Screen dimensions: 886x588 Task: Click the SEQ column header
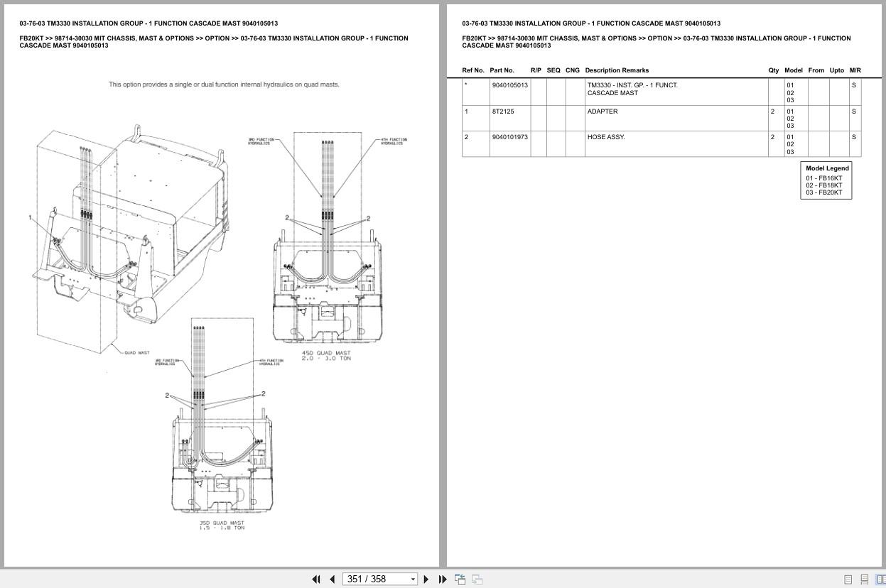pos(553,70)
